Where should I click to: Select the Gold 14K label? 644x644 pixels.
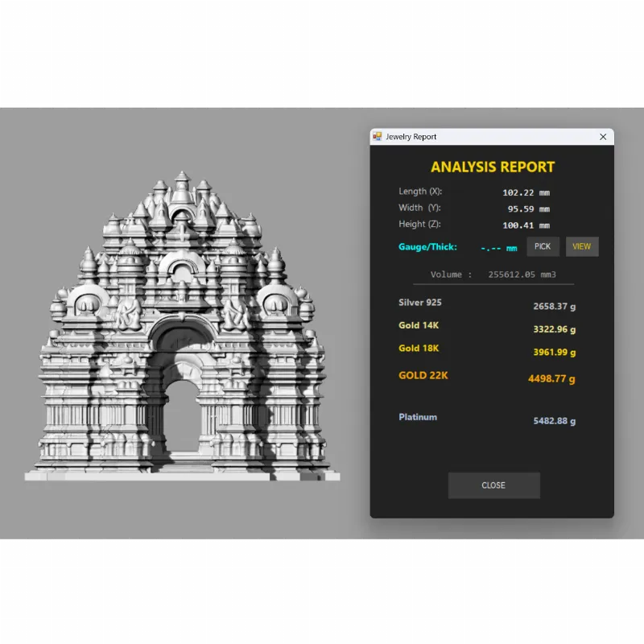[x=419, y=325]
